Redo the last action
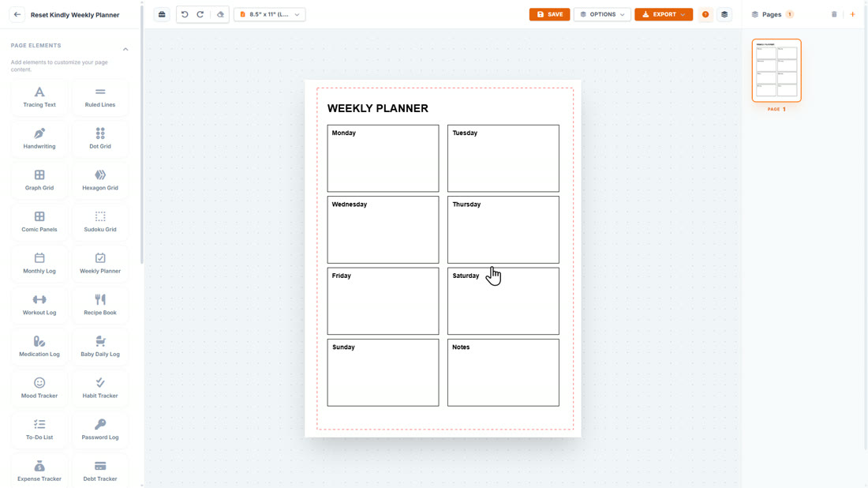The image size is (868, 488). 200,14
